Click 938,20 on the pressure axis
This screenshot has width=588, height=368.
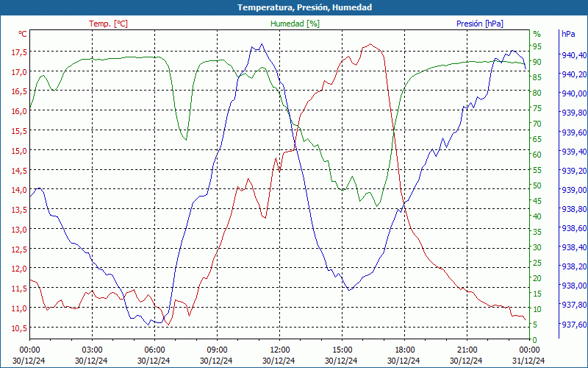click(574, 266)
